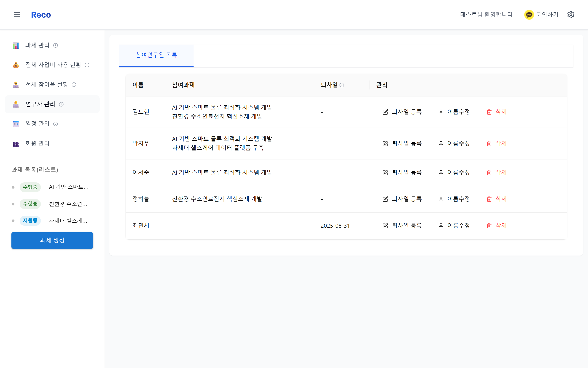Click the money bag icon for 전체 사업비
Viewport: 588px width, 368px height.
coord(16,65)
